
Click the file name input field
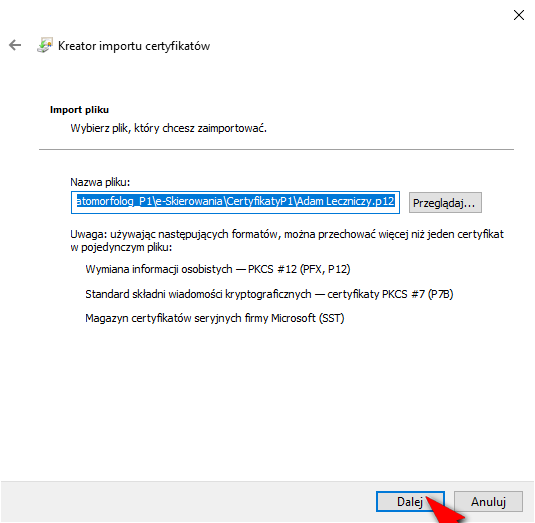[x=235, y=202]
